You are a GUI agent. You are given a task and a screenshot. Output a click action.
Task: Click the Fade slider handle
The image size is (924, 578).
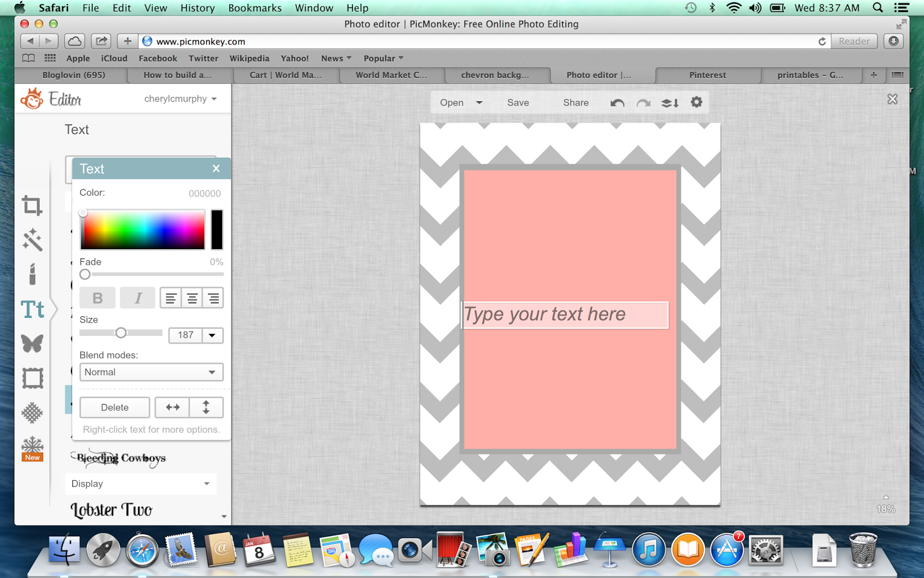tap(85, 275)
